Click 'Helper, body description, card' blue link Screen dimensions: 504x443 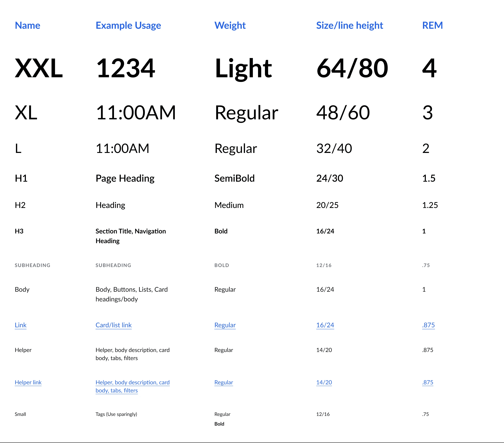(x=132, y=382)
